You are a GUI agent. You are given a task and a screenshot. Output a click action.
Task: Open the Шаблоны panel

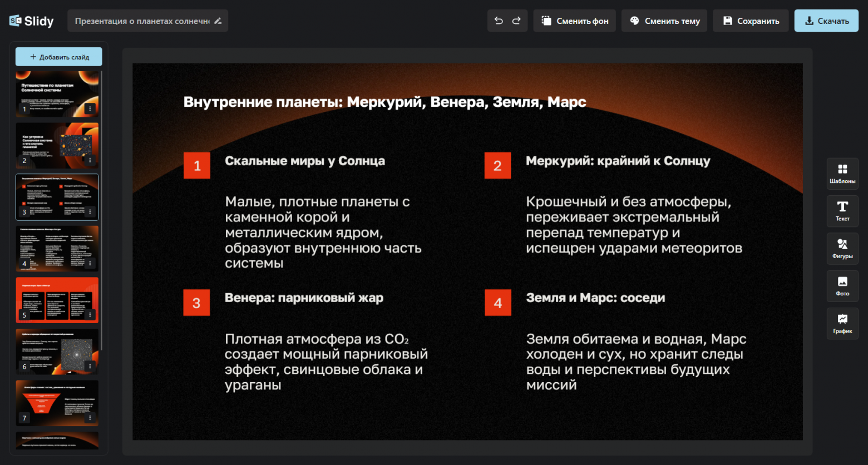click(x=842, y=174)
